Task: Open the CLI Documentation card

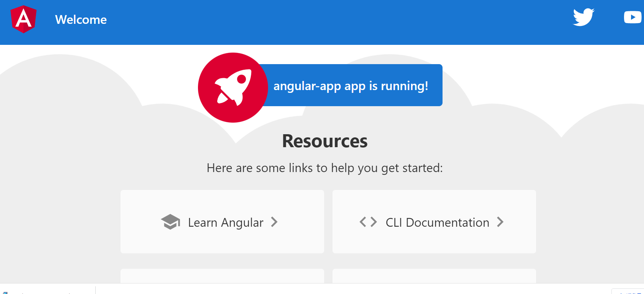Action: (434, 222)
